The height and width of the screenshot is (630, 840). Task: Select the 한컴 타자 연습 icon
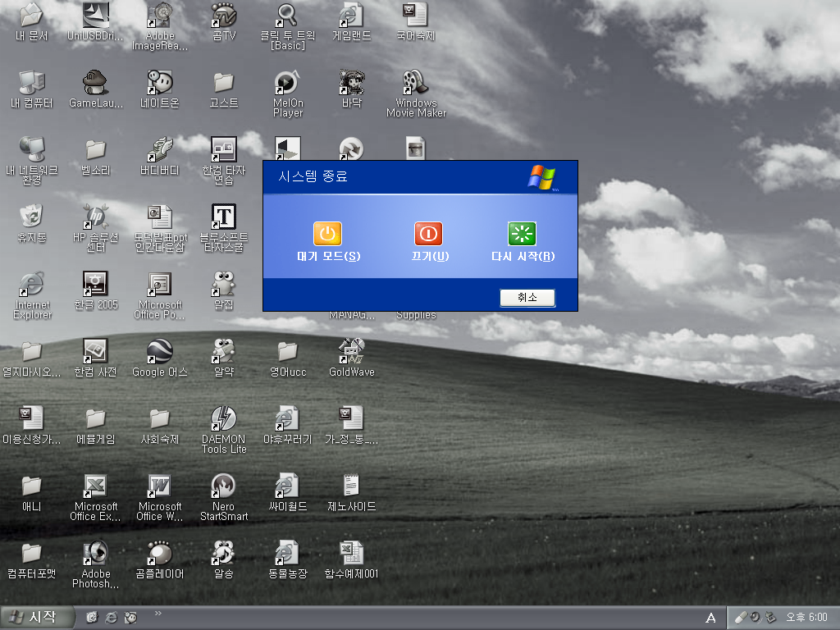224,161
